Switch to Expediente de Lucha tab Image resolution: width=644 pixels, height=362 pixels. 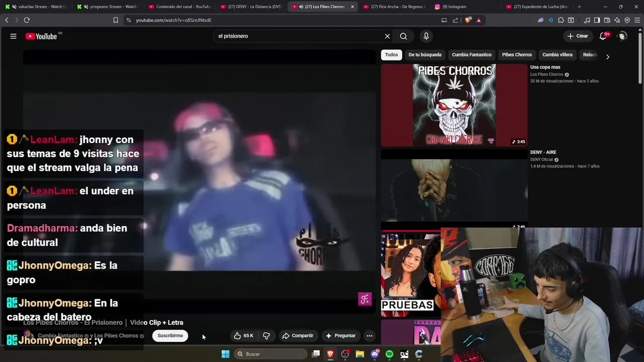(537, 7)
